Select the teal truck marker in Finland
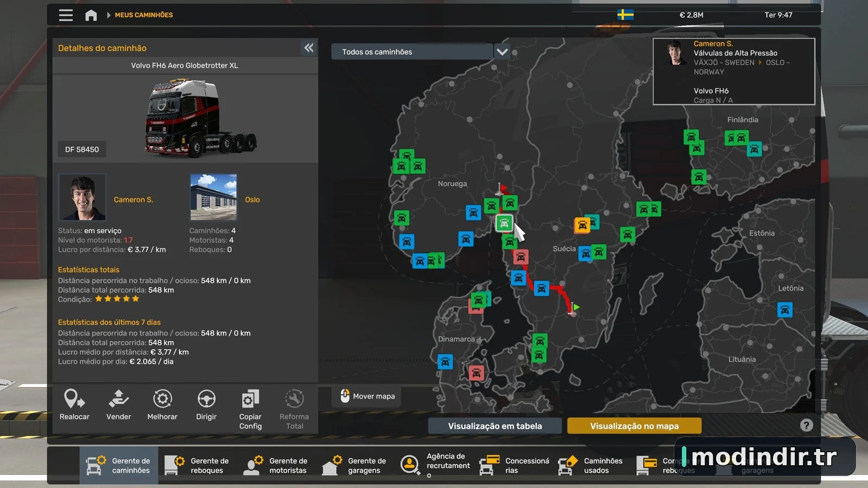868x488 pixels. (754, 149)
